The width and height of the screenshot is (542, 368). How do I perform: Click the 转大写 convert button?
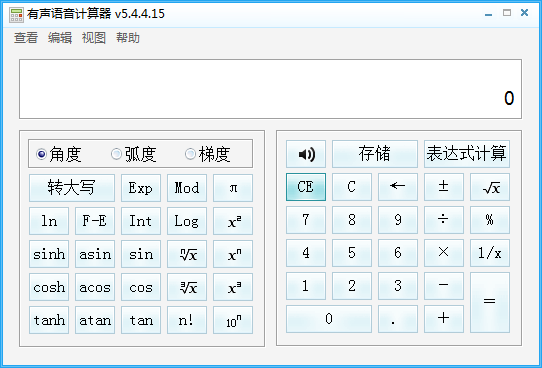(x=72, y=188)
